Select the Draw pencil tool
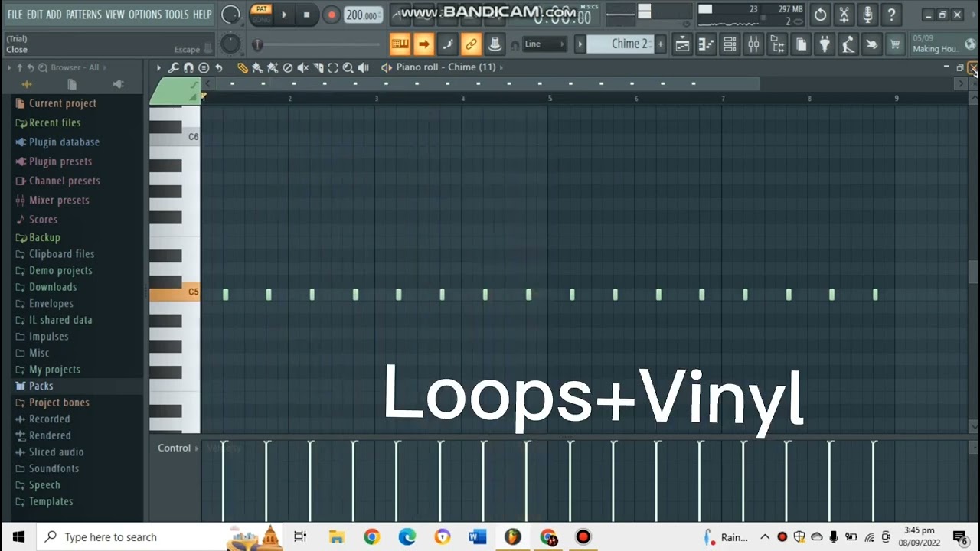Image resolution: width=980 pixels, height=551 pixels. tap(242, 67)
